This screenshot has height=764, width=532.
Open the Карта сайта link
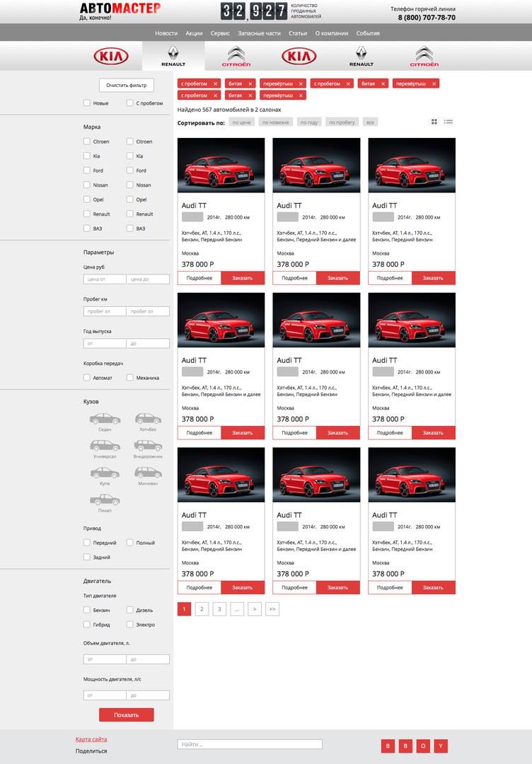pyautogui.click(x=91, y=739)
